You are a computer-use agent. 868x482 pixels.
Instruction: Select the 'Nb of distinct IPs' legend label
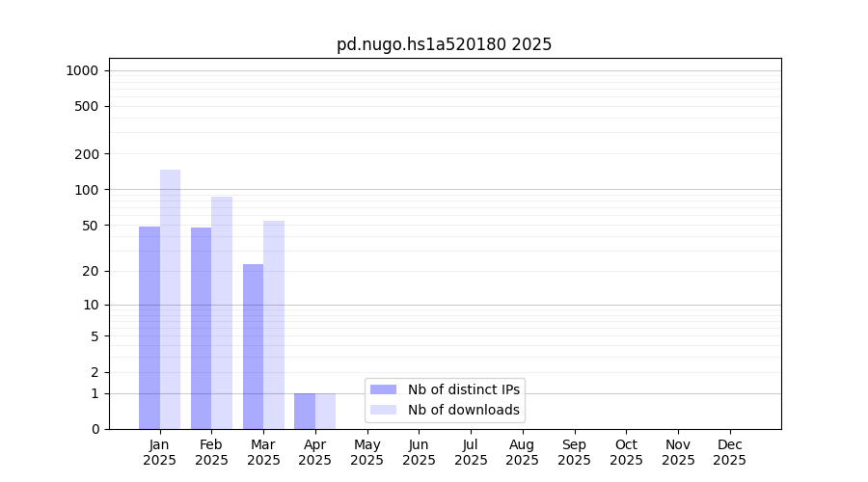coord(463,389)
